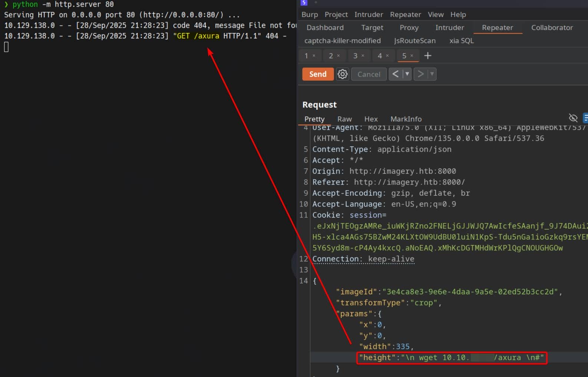
Task: Select Repeater request tab 2
Action: coord(331,56)
